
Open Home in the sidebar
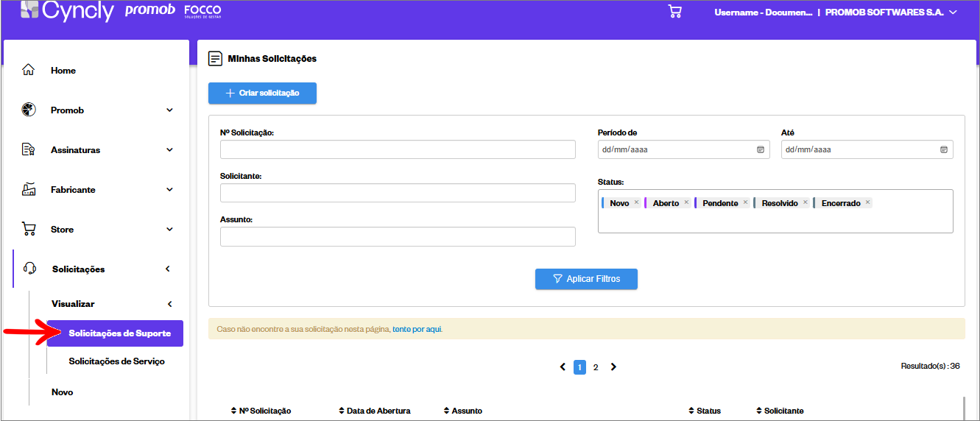pyautogui.click(x=63, y=71)
